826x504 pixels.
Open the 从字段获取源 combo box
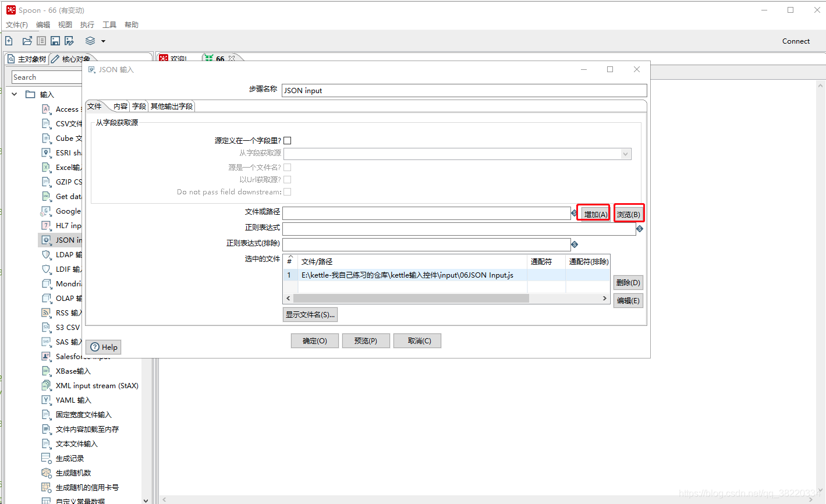[457, 154]
